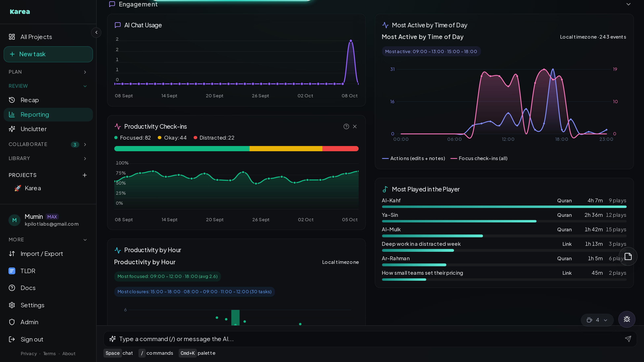
Task: Add a new project with the plus icon
Action: coord(85,175)
